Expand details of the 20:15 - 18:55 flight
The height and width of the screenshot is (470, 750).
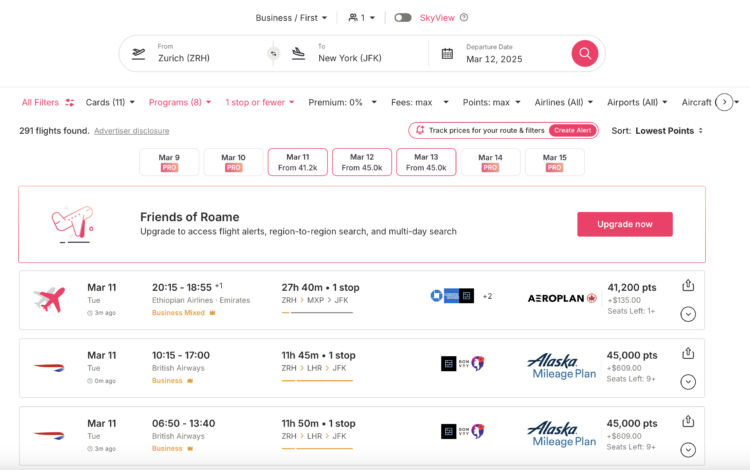[x=688, y=314]
